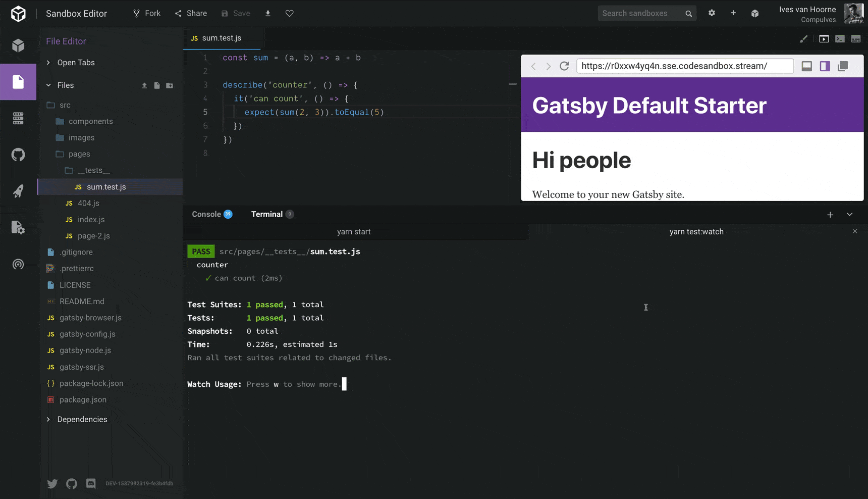Image resolution: width=868 pixels, height=499 pixels.
Task: Open the Deployment rocket panel
Action: tap(18, 191)
